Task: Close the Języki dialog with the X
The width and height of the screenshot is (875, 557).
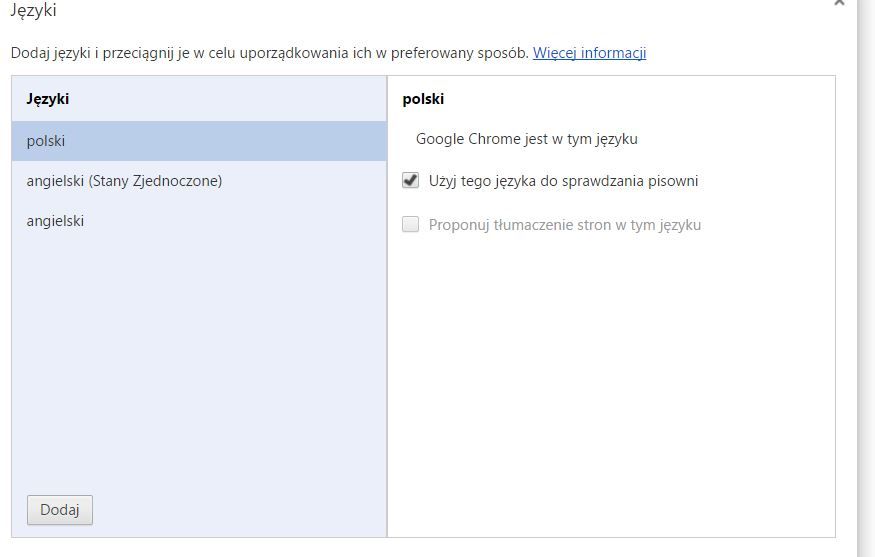Action: [839, 3]
